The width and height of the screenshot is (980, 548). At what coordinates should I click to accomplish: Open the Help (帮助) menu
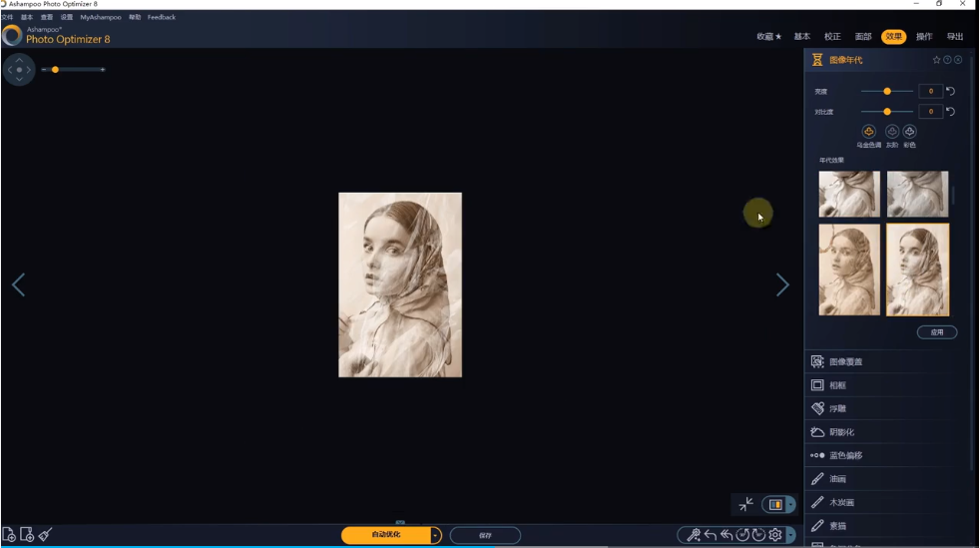tap(135, 18)
